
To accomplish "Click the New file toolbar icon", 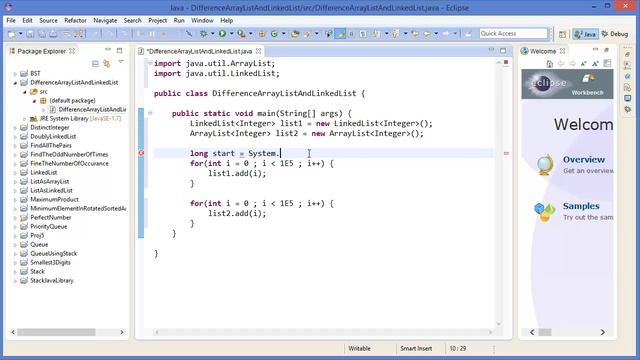I will pyautogui.click(x=11, y=34).
